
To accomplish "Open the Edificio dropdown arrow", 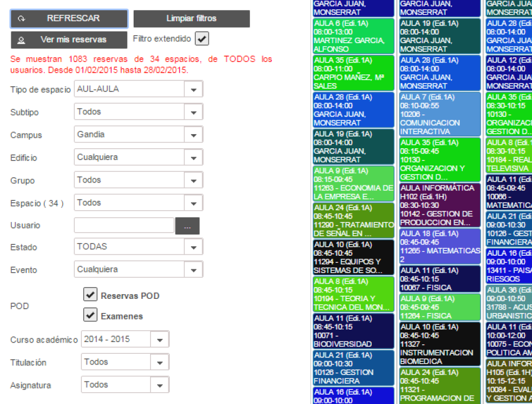I will click(x=193, y=158).
